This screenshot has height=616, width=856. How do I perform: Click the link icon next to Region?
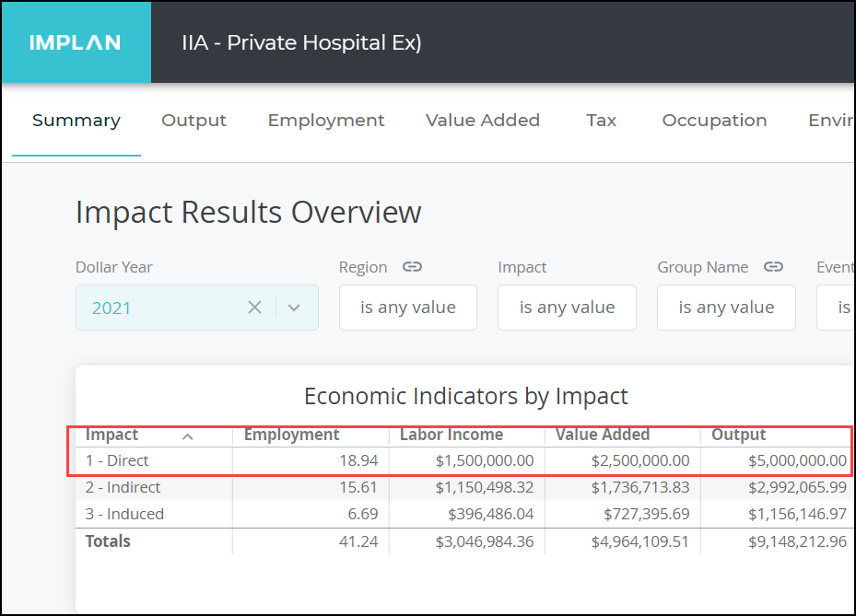point(412,267)
